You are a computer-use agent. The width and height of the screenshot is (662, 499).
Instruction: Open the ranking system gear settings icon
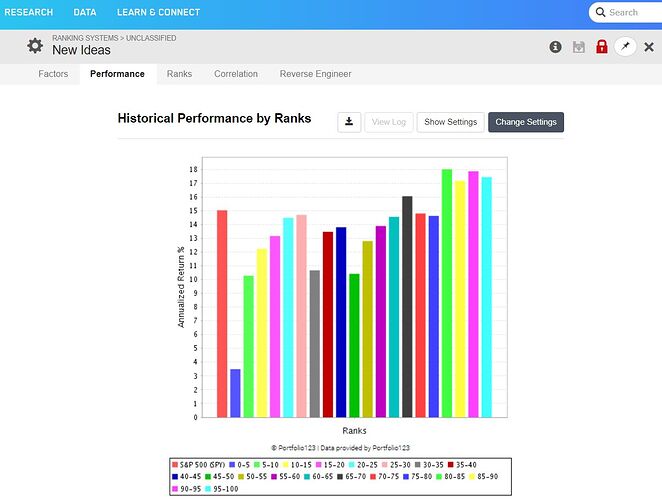[x=35, y=46]
